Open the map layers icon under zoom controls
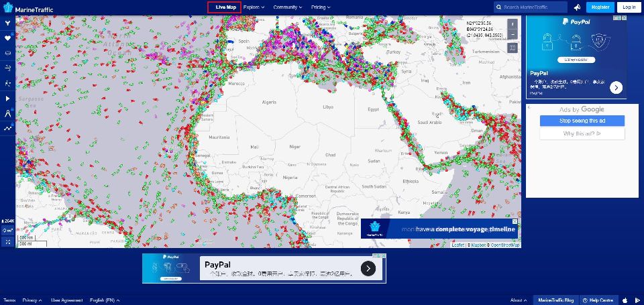This screenshot has height=305, width=644. 513,48
